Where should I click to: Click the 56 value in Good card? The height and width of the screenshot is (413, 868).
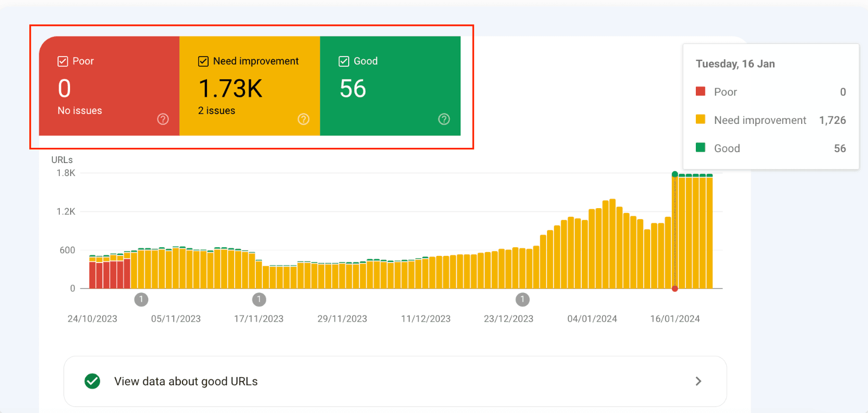[x=353, y=89]
